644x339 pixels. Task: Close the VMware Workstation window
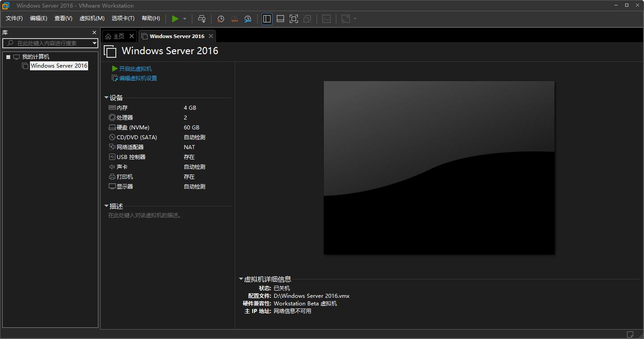pos(637,5)
